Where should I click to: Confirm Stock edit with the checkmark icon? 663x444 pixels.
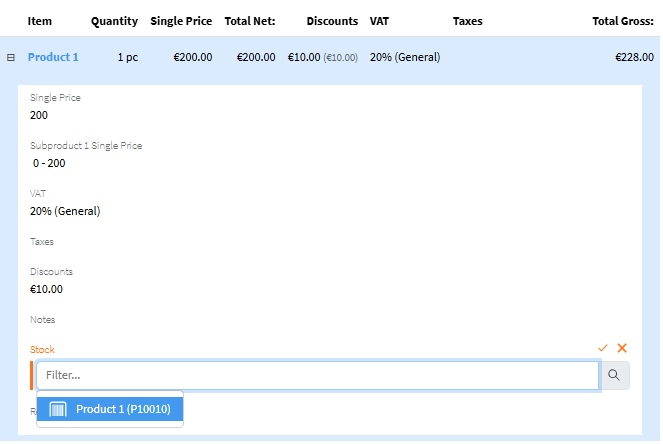603,347
